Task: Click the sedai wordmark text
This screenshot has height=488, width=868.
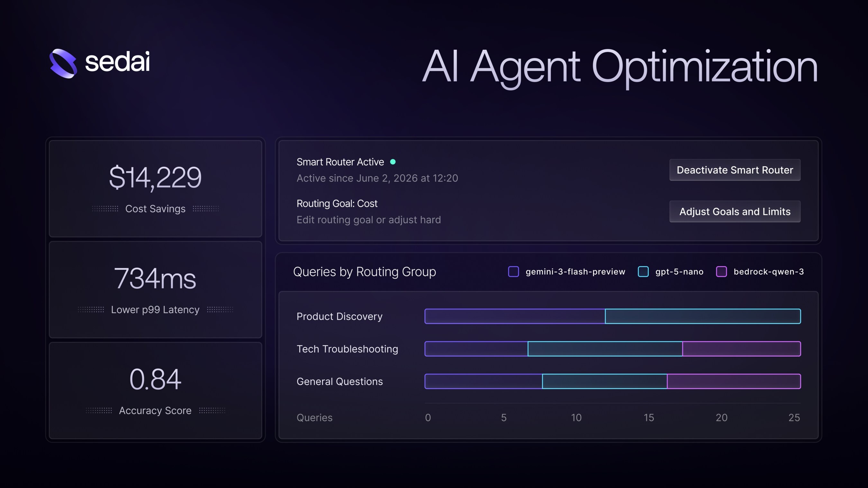Action: 117,62
